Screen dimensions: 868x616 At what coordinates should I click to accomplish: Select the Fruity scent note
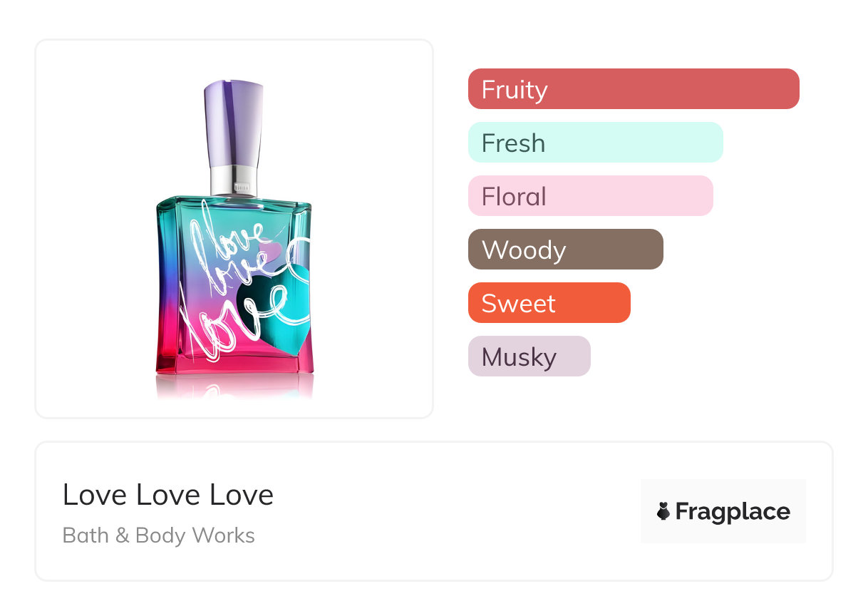click(633, 89)
